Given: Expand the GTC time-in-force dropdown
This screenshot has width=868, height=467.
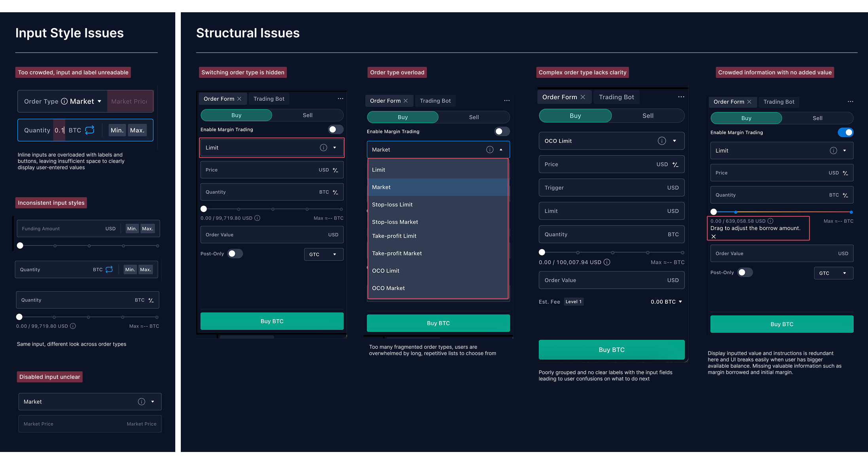Looking at the screenshot, I should [x=323, y=254].
